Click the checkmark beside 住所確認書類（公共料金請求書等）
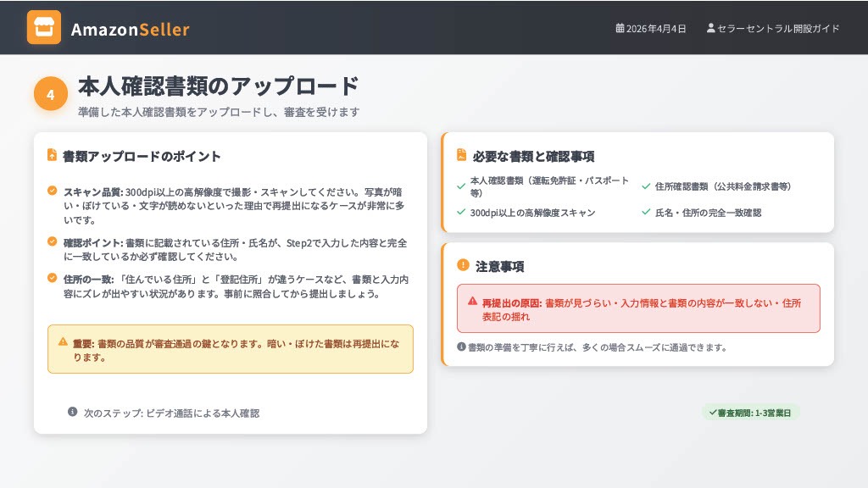Viewport: 868px width, 488px height. point(646,186)
